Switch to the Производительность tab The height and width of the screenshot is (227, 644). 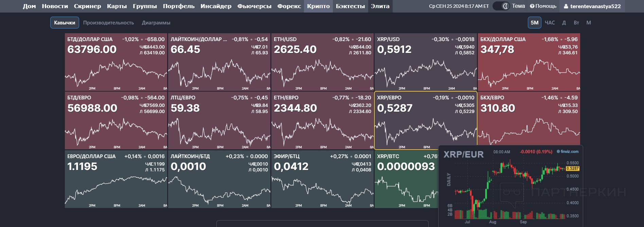(x=108, y=23)
